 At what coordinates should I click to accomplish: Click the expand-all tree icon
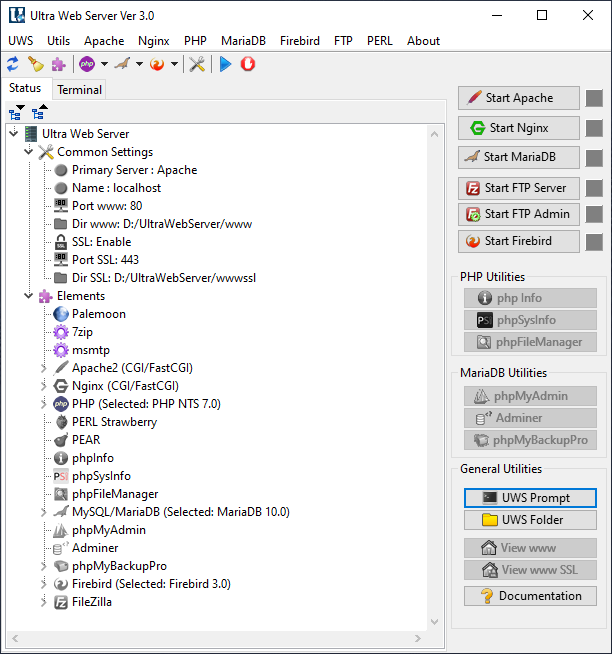point(17,113)
